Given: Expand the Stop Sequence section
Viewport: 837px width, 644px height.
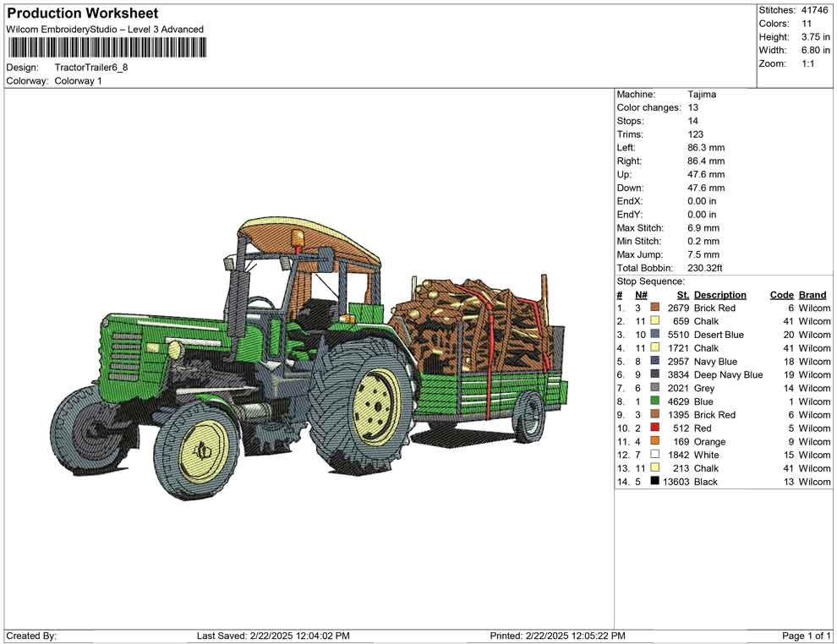Looking at the screenshot, I should click(648, 281).
